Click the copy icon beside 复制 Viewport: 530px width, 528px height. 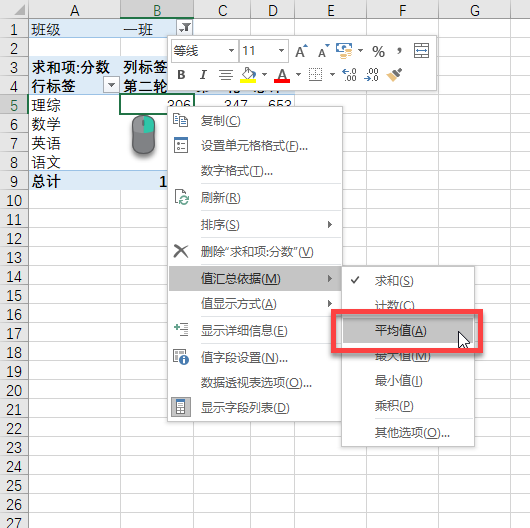click(x=180, y=120)
